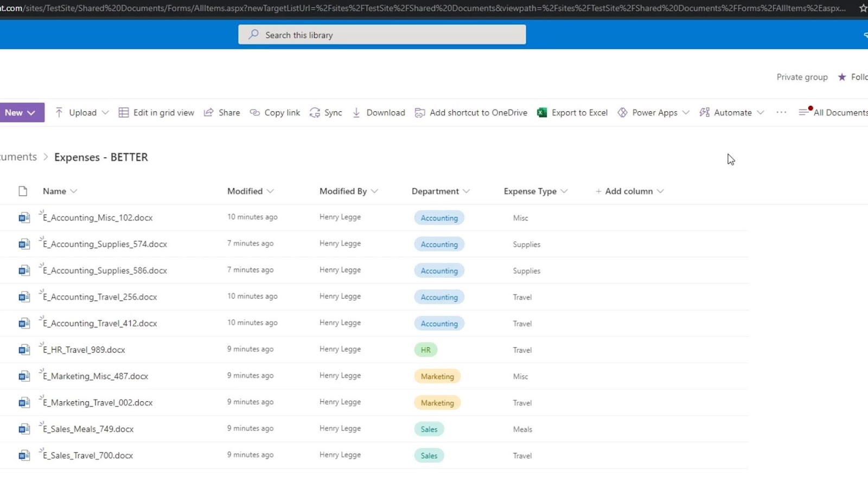Click the Sync library icon
The width and height of the screenshot is (868, 488).
[315, 112]
